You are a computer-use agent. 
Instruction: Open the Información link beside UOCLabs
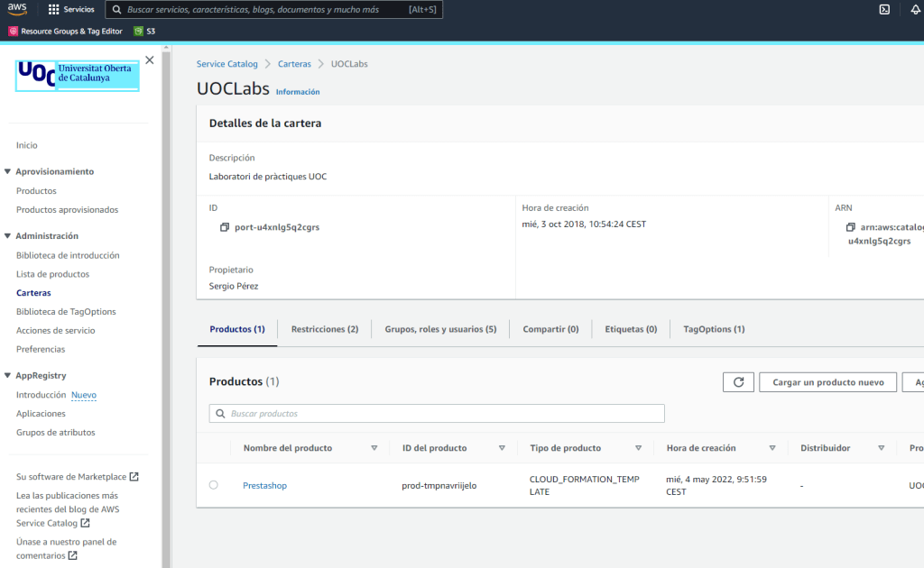tap(298, 92)
